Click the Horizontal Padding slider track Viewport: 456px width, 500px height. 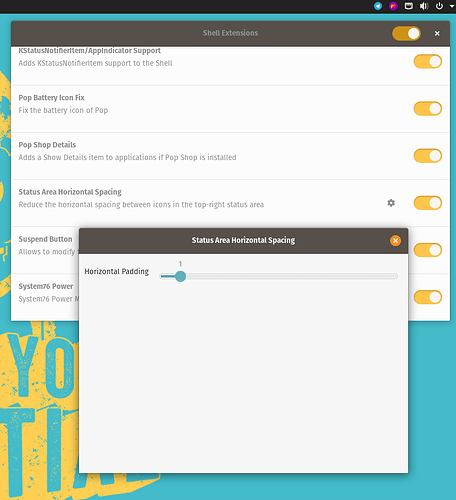point(279,276)
